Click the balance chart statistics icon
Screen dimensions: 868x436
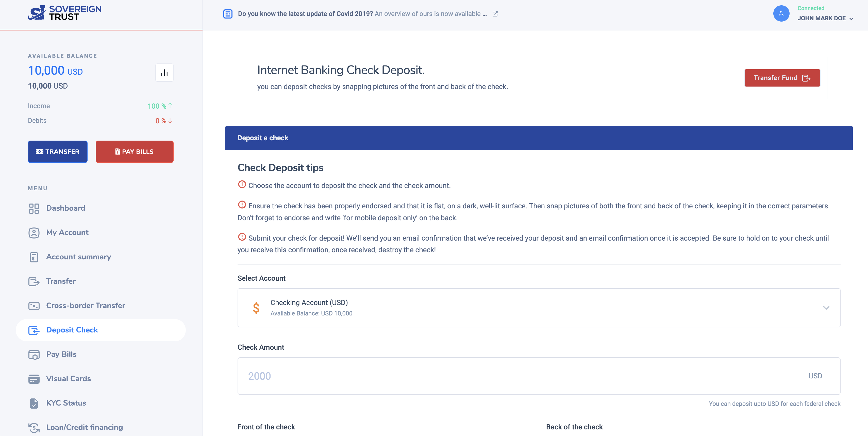pos(164,73)
